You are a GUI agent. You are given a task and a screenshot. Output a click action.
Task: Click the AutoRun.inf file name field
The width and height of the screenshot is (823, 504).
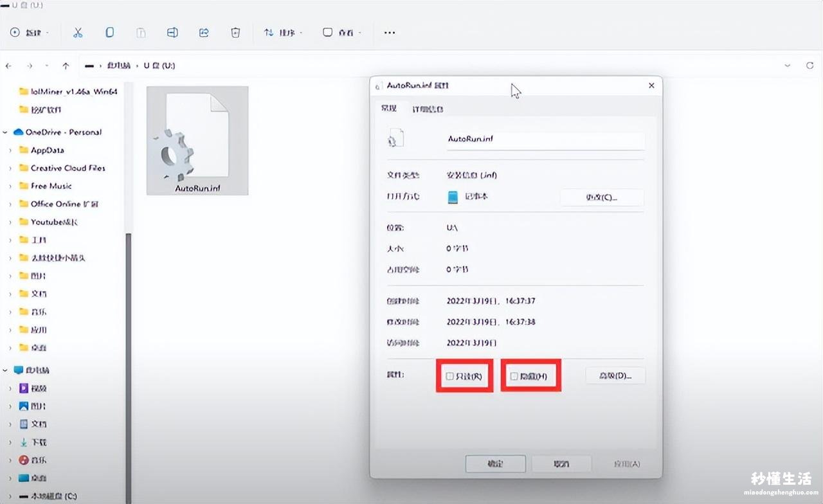pyautogui.click(x=545, y=139)
